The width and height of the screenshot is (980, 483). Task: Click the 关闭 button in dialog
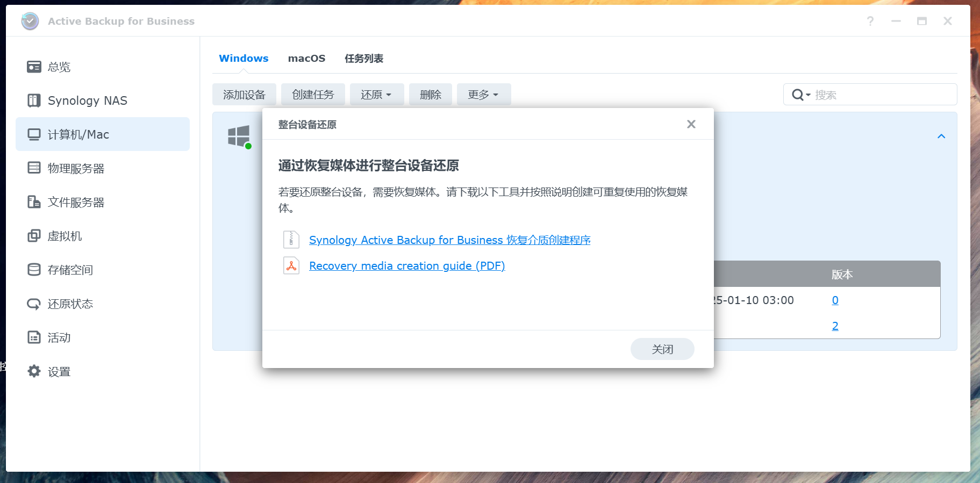pos(662,349)
